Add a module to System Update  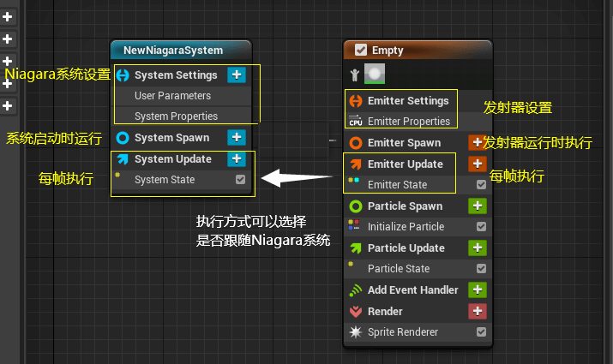237,158
